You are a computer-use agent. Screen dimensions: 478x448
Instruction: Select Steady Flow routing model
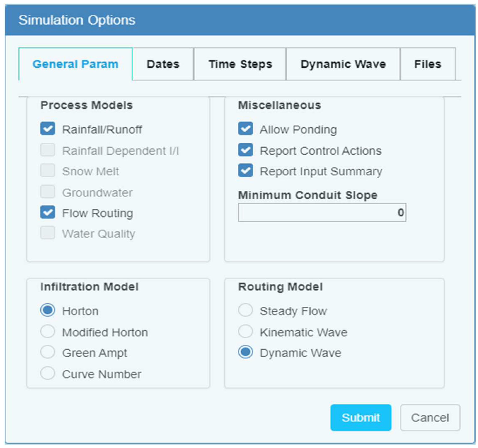pyautogui.click(x=245, y=310)
